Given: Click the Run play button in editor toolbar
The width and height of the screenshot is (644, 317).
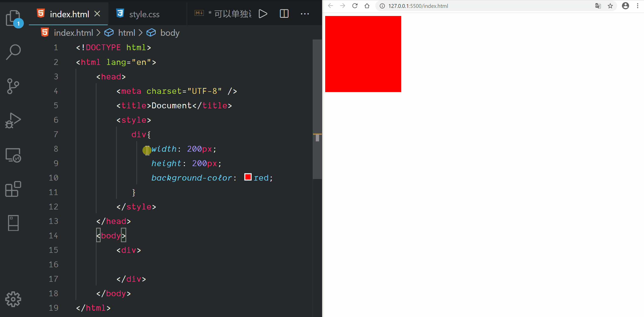Looking at the screenshot, I should tap(263, 14).
